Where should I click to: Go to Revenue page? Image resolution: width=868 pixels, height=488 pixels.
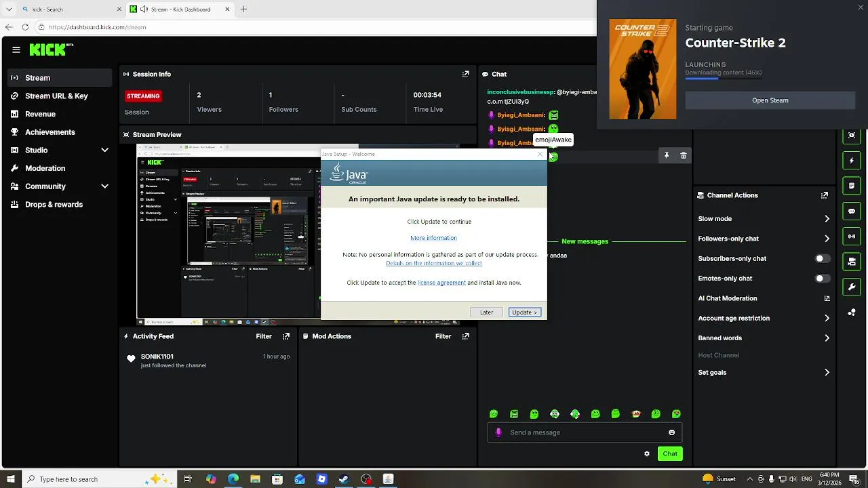[x=60, y=114]
